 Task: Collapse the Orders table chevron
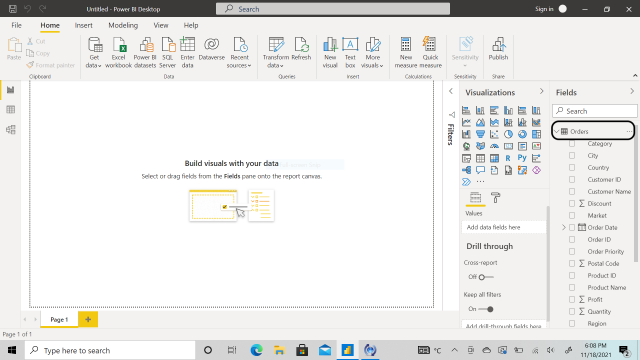tap(557, 131)
